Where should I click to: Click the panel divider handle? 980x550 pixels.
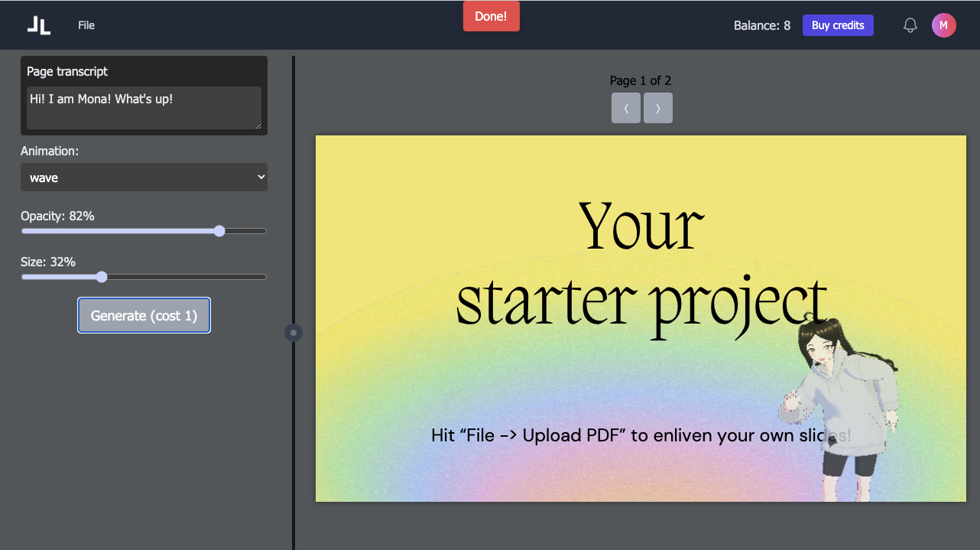(294, 333)
